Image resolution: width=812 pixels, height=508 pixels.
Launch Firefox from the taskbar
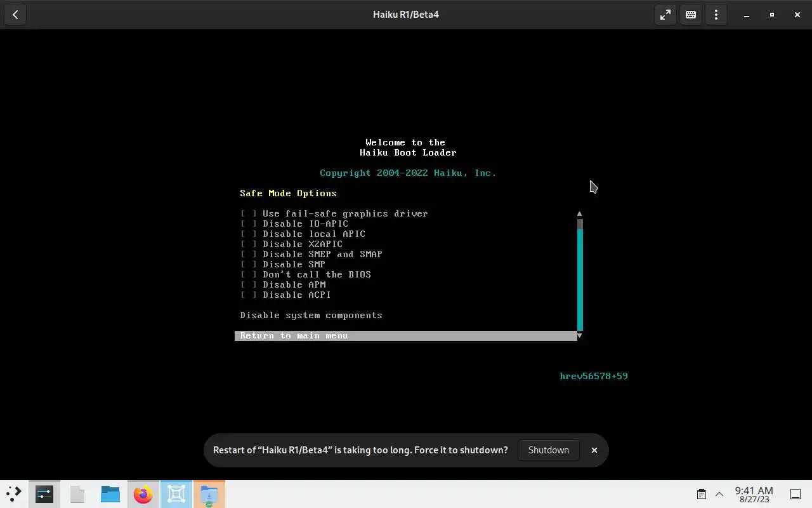(x=143, y=494)
